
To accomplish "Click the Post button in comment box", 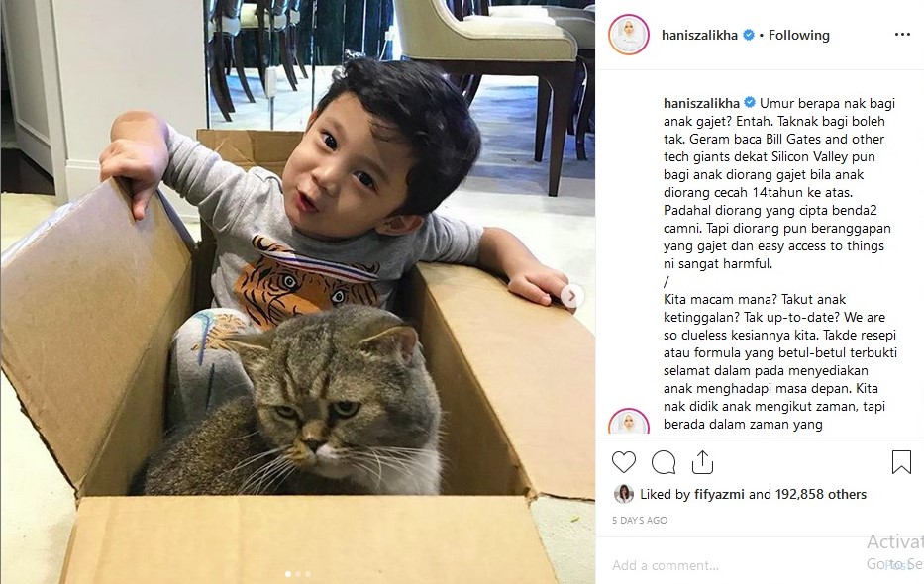I will [896, 566].
